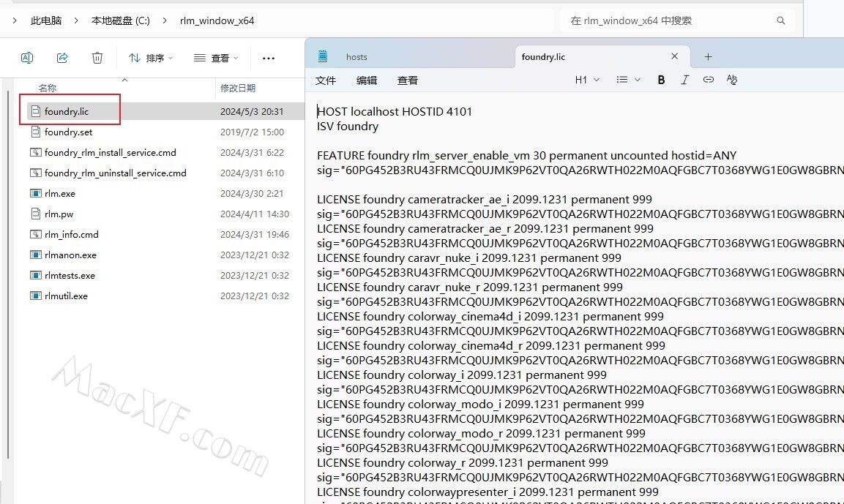844x504 pixels.
Task: Open the 查看 view dropdown in Explorer
Action: tap(216, 58)
